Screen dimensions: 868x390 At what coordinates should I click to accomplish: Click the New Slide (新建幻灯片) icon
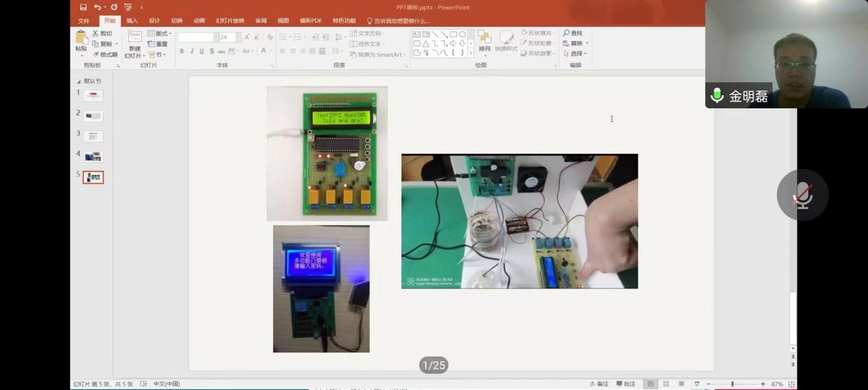(134, 38)
